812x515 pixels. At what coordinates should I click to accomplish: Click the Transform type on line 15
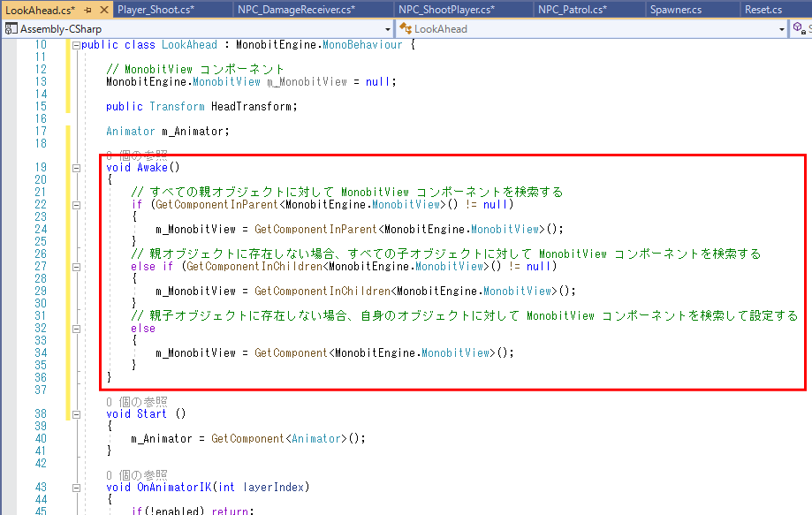177,106
